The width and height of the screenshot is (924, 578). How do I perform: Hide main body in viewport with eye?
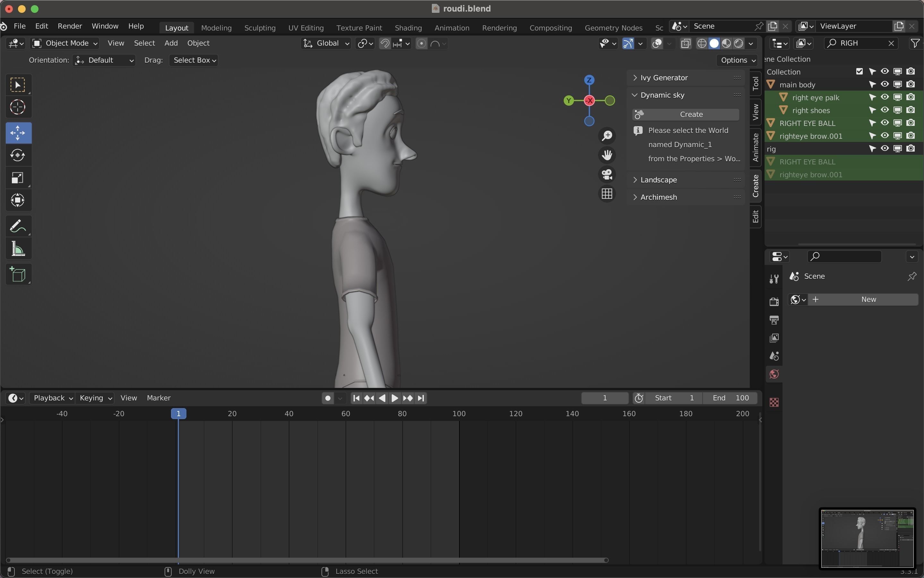tap(885, 84)
